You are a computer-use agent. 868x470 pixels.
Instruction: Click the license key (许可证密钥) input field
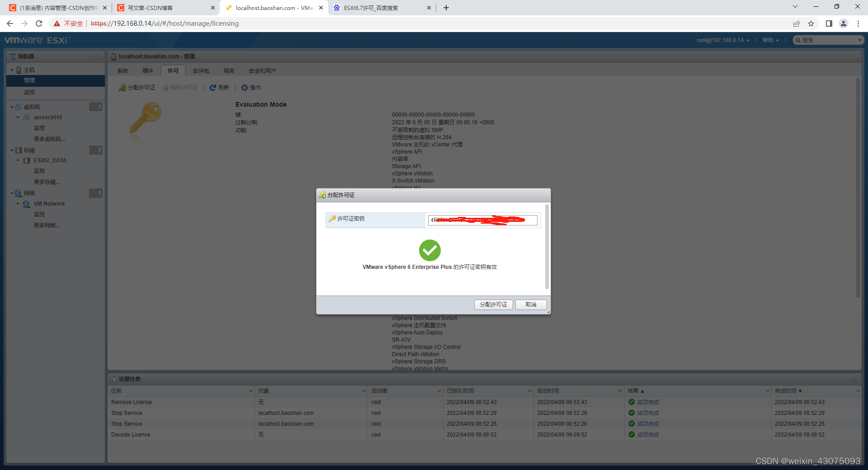[482, 220]
